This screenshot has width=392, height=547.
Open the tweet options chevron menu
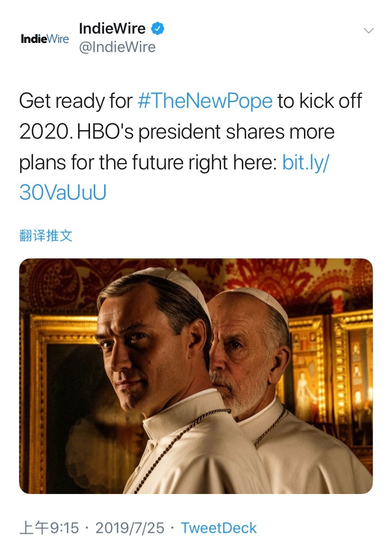[368, 31]
